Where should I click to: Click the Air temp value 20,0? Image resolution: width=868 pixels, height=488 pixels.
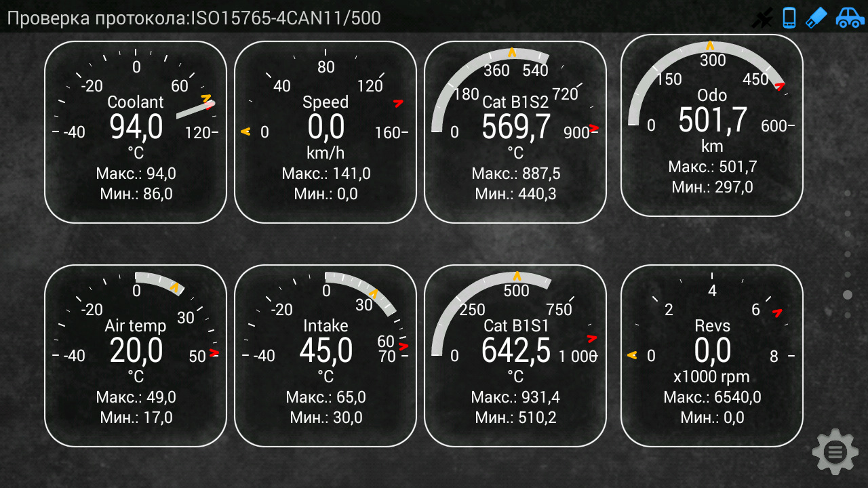coord(136,350)
